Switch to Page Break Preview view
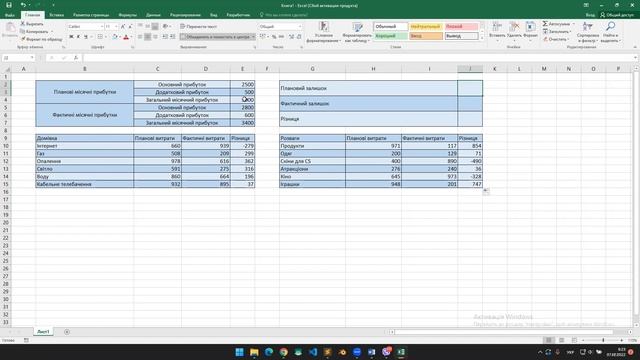 pos(574,340)
